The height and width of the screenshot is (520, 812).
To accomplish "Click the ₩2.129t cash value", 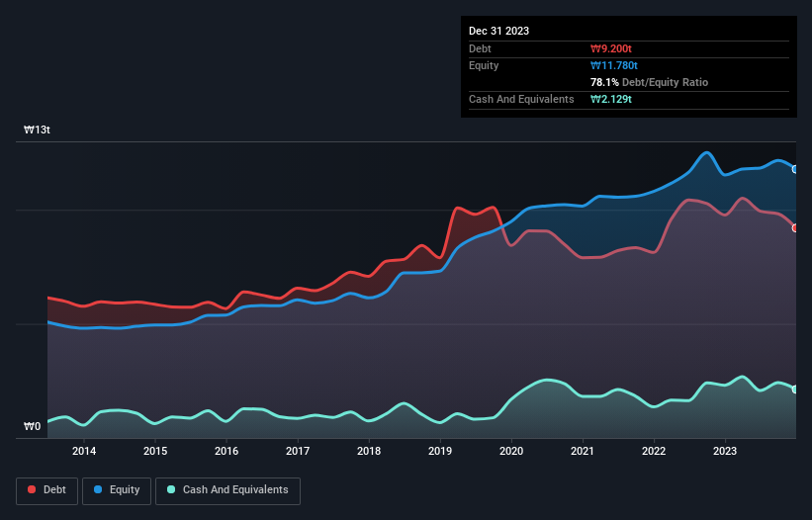I will click(611, 99).
